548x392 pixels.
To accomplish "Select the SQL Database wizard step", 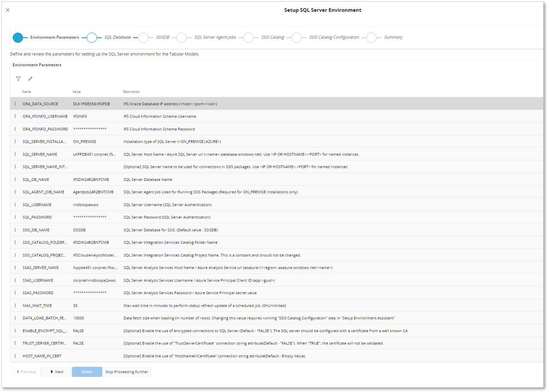I will (x=92, y=37).
